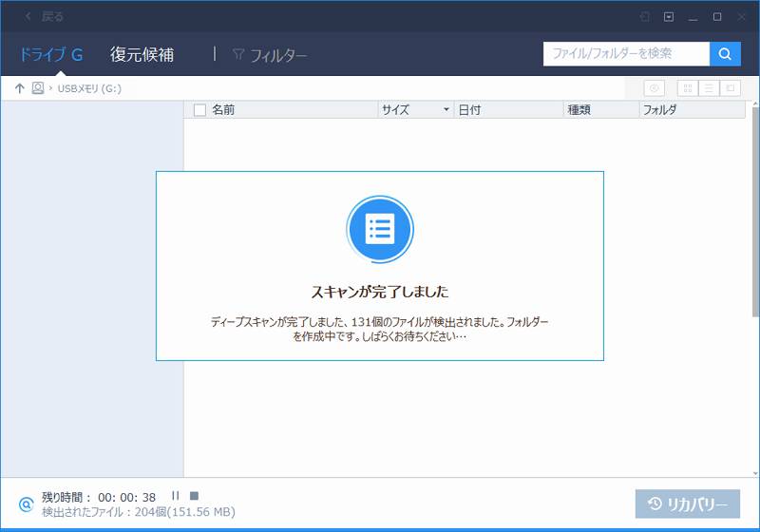The height and width of the screenshot is (532, 760).
Task: Switch to list view layout
Action: click(x=709, y=88)
